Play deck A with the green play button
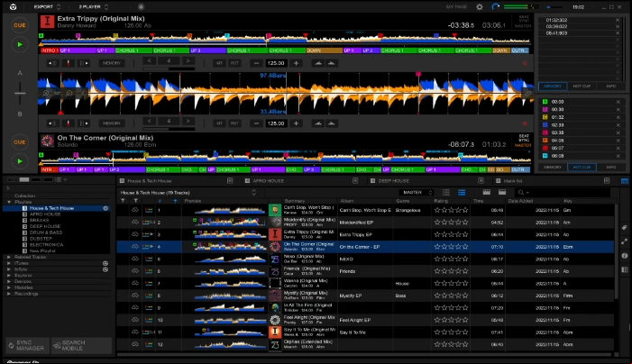632x364 pixels. pyautogui.click(x=20, y=44)
